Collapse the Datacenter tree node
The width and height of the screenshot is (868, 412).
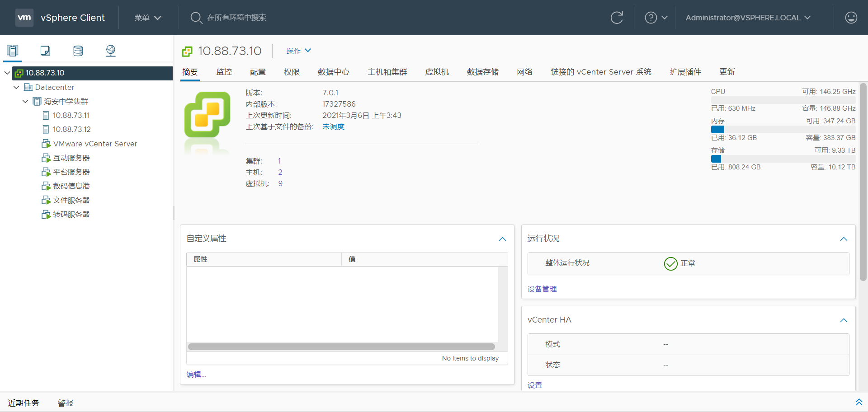pos(16,87)
